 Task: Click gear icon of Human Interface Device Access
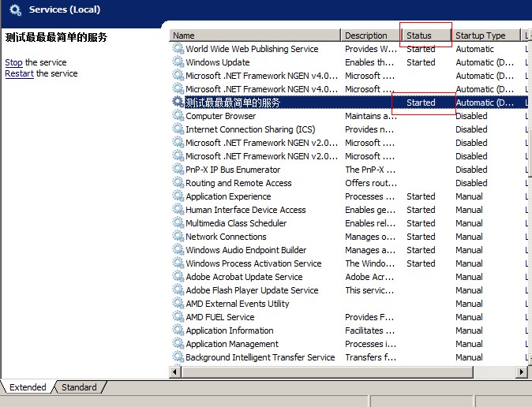click(x=178, y=209)
